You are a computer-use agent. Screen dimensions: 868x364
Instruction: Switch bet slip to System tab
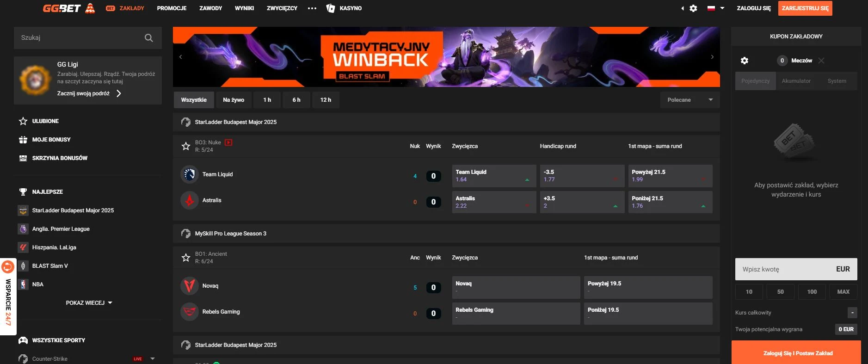[837, 81]
